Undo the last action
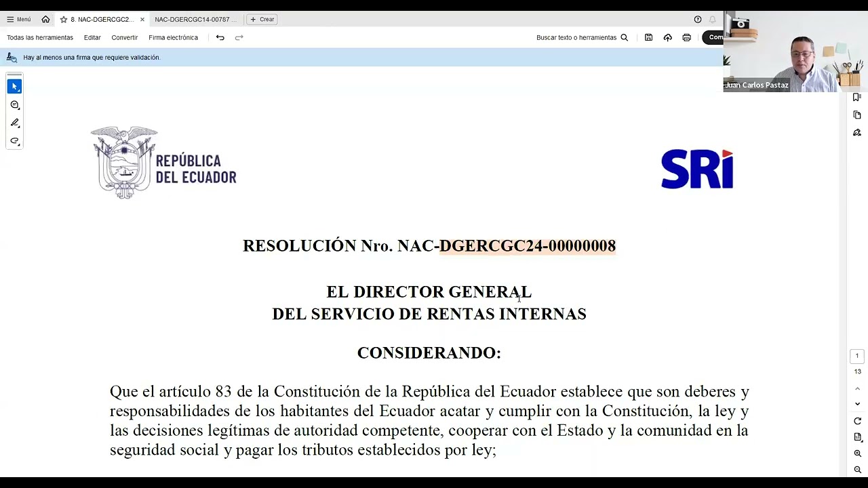868x488 pixels. point(220,38)
